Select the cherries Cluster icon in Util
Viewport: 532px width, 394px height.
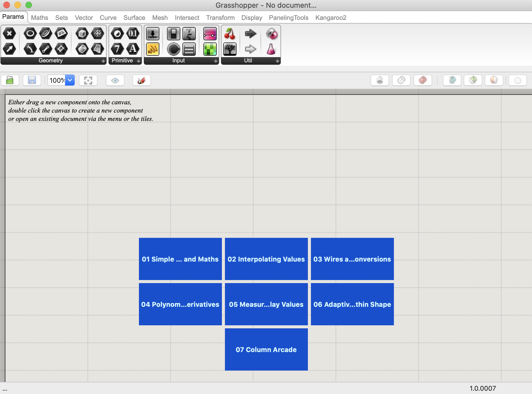click(230, 34)
